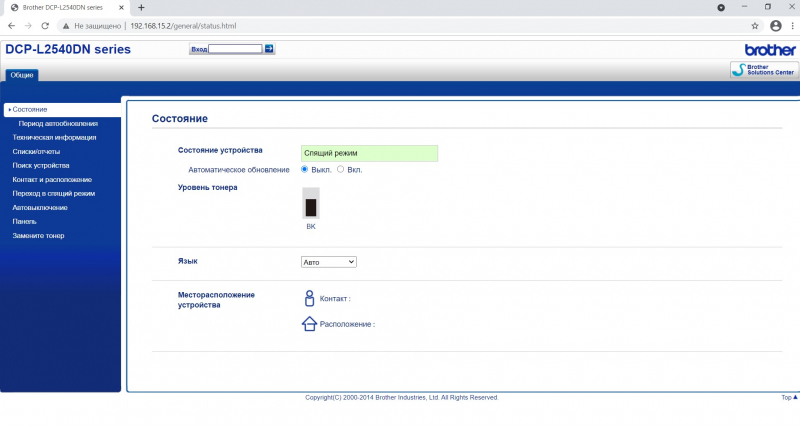Image resolution: width=800 pixels, height=428 pixels.
Task: Select Выкл. auto-refresh radio button
Action: click(x=305, y=170)
